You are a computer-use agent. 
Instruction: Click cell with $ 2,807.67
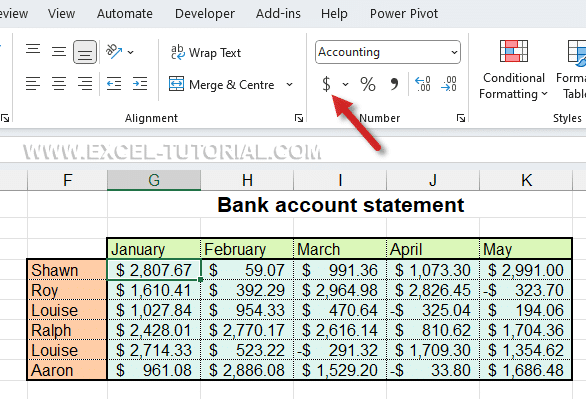[x=154, y=270]
